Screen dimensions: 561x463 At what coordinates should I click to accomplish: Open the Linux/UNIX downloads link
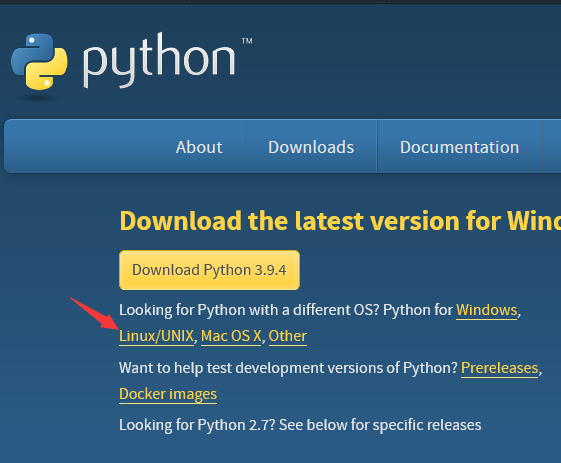point(156,336)
